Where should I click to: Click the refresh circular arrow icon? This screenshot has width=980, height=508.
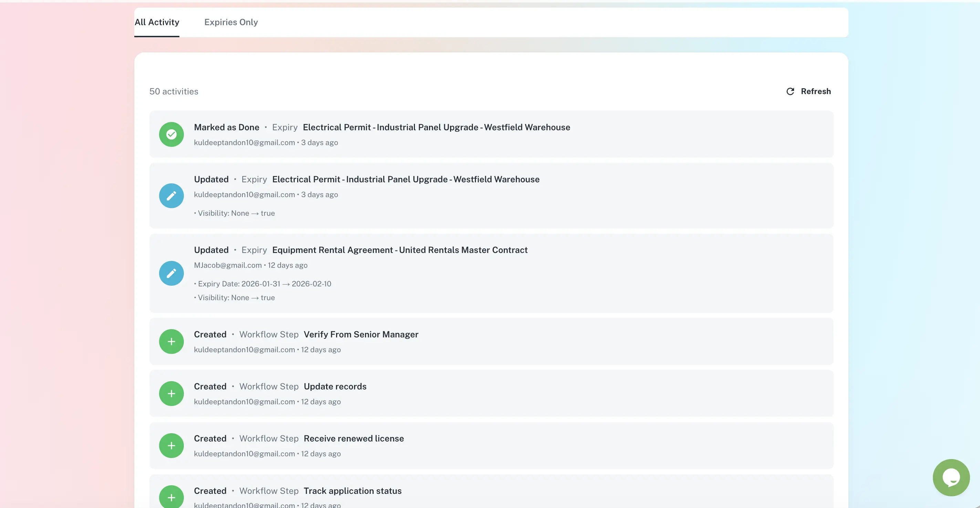click(x=790, y=91)
